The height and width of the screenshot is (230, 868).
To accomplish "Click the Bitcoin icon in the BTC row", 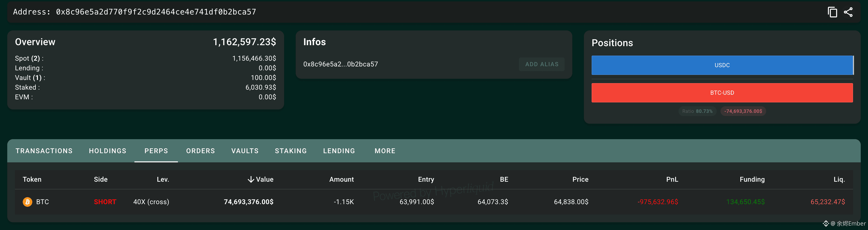I will [27, 202].
